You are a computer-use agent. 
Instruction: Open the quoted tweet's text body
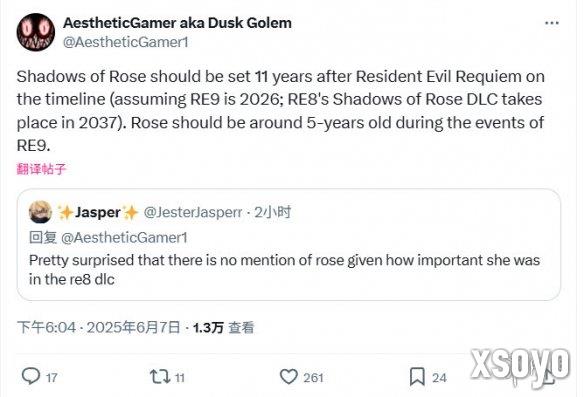click(x=285, y=270)
